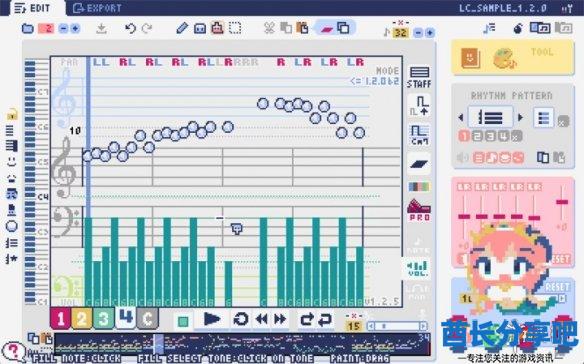
Task: Click the PRO piano icon
Action: [x=419, y=210]
